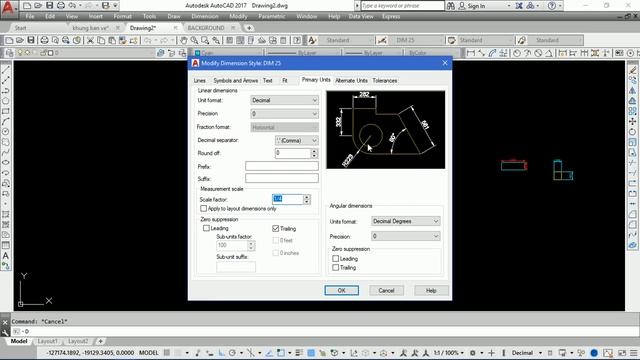Viewport: 640px width, 360px height.
Task: Toggle ortho mode in status bar
Action: pyautogui.click(x=221, y=353)
